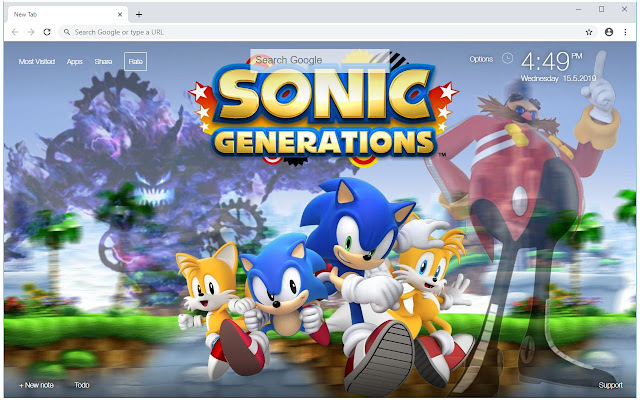Open the user profile icon

point(609,32)
